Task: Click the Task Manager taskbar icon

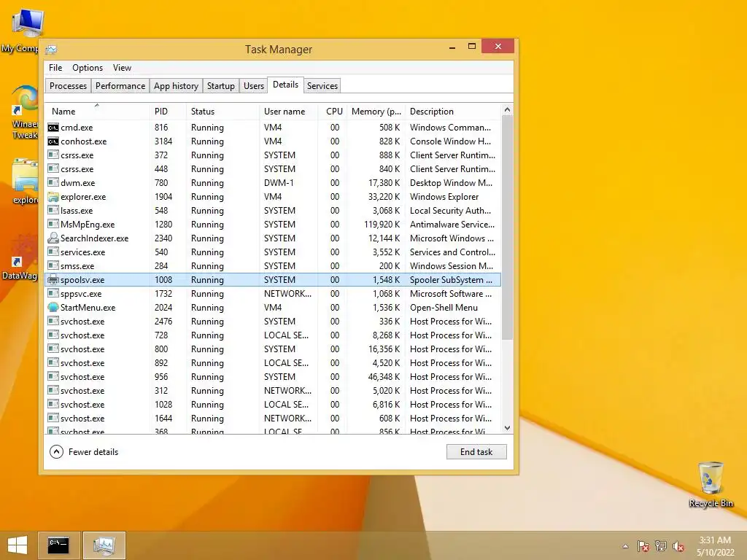Action: (x=104, y=545)
